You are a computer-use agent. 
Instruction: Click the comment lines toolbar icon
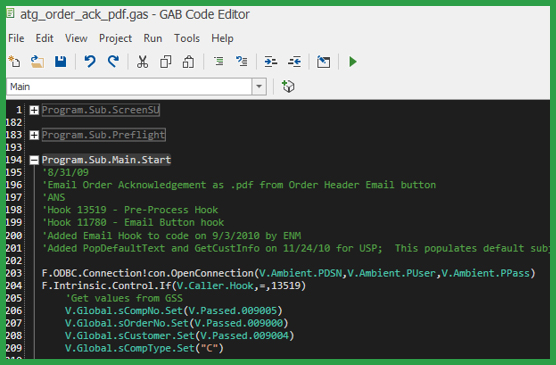[219, 61]
